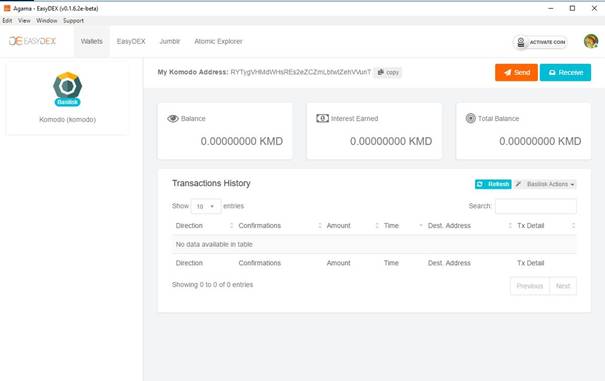The image size is (605, 381).
Task: Open the Edit menu
Action: 7,21
